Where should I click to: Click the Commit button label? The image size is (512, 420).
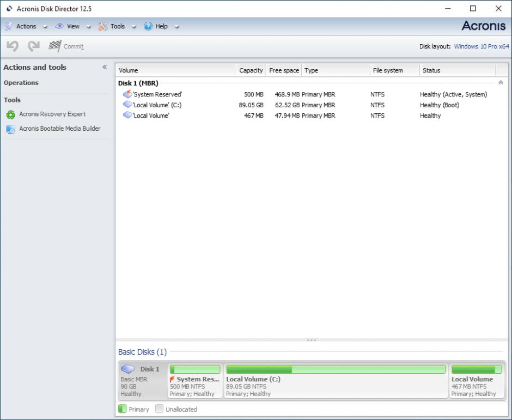[74, 46]
